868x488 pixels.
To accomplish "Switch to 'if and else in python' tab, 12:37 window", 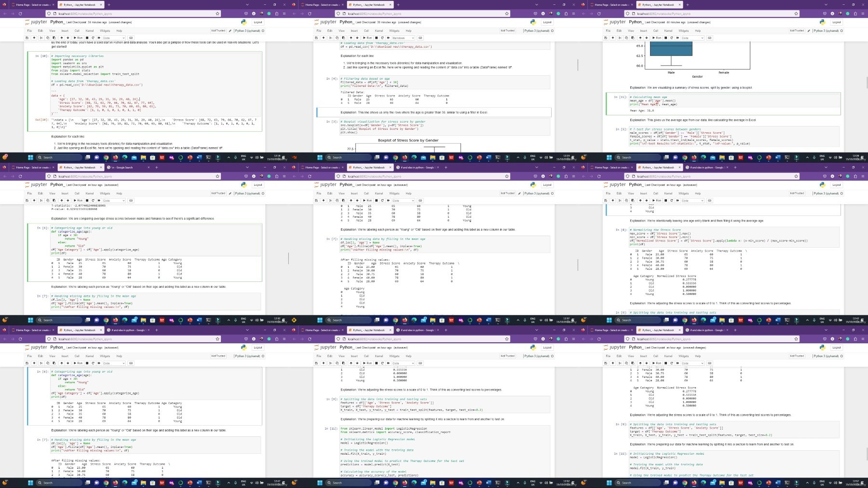I will pos(418,167).
